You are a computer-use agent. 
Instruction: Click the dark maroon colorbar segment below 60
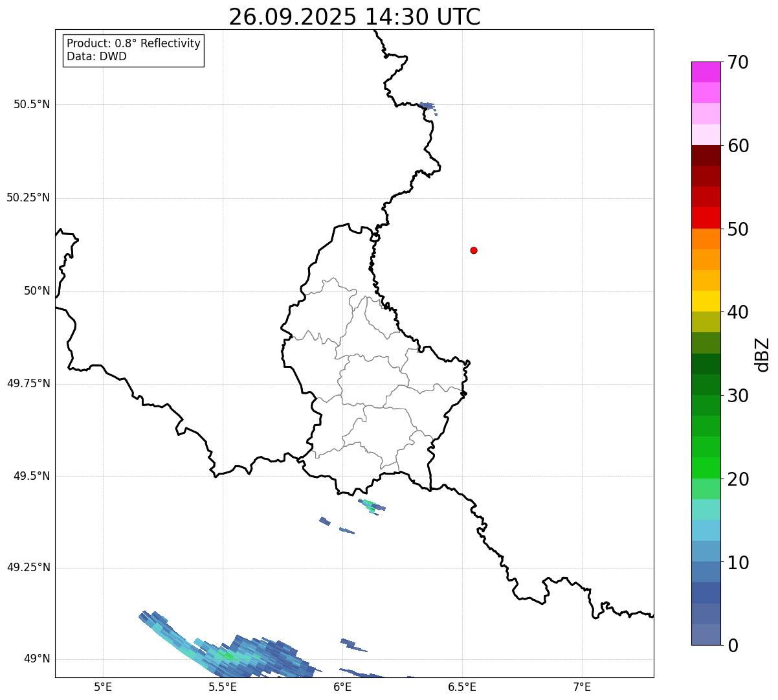pyautogui.click(x=706, y=155)
